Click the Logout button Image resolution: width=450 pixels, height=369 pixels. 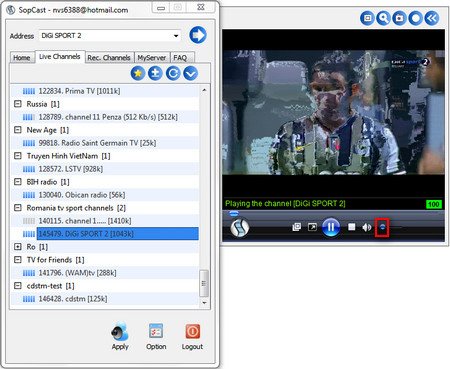point(192,336)
